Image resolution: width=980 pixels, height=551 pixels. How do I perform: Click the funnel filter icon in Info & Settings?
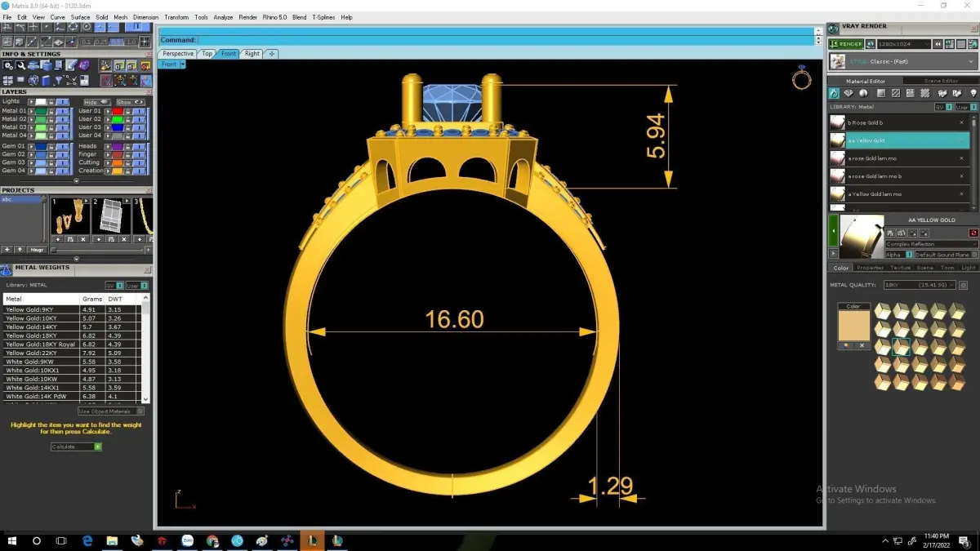click(59, 81)
